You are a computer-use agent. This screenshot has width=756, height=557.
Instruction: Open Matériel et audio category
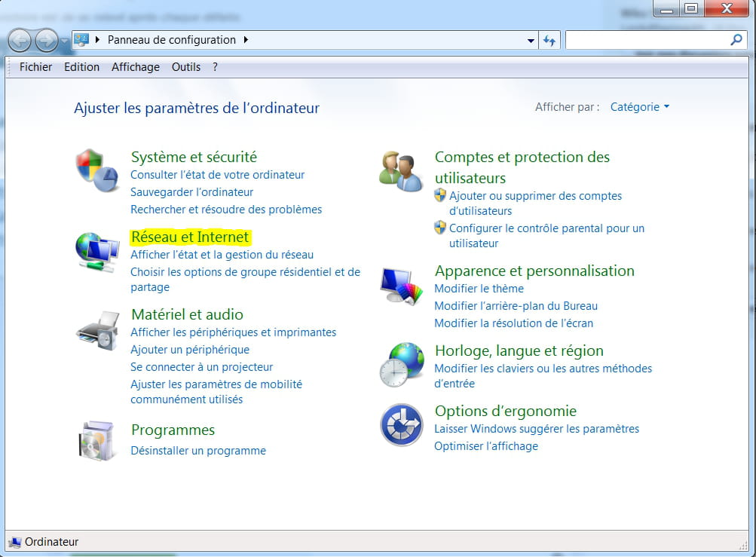(x=187, y=315)
